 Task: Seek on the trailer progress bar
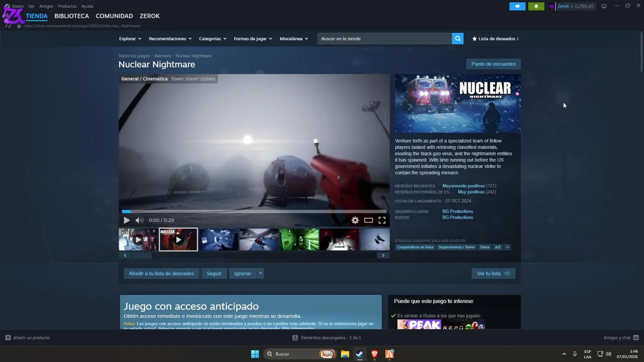click(x=254, y=212)
